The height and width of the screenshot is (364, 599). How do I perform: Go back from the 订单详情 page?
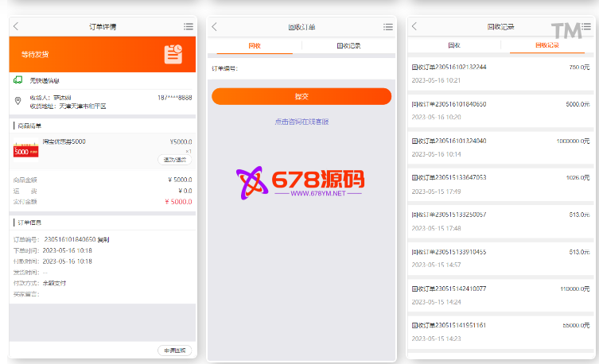(x=16, y=26)
